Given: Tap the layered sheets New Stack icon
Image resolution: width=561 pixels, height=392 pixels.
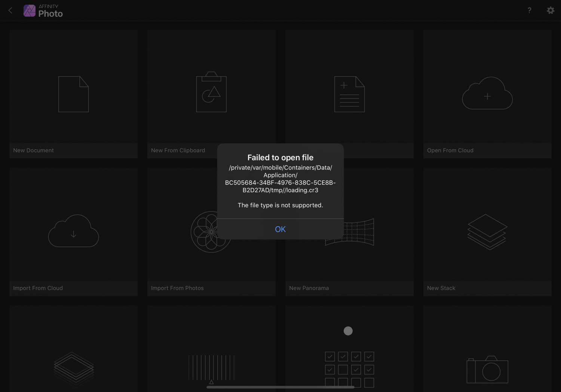Looking at the screenshot, I should pyautogui.click(x=487, y=232).
